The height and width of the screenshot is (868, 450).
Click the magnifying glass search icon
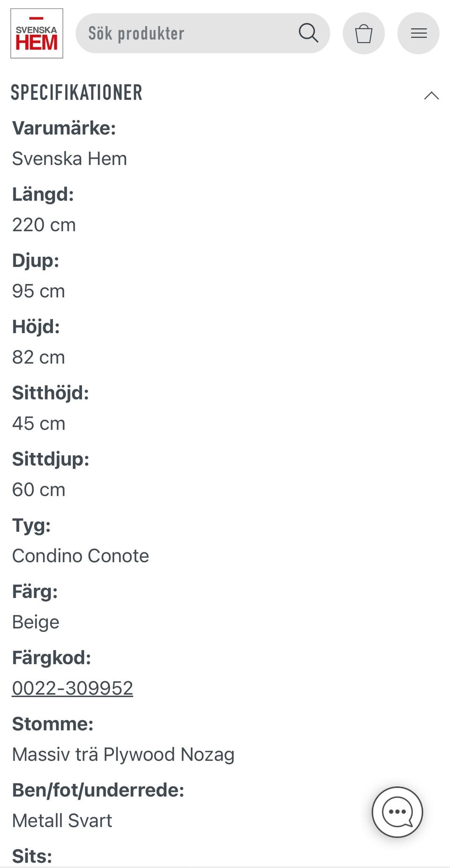(308, 33)
